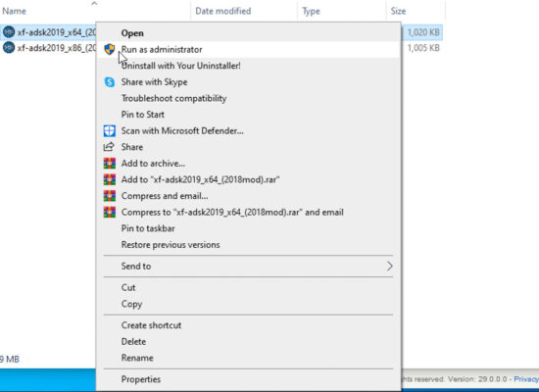Click the WinRAR icon next to Add to archive
Image resolution: width=539 pixels, height=392 pixels.
pyautogui.click(x=110, y=164)
